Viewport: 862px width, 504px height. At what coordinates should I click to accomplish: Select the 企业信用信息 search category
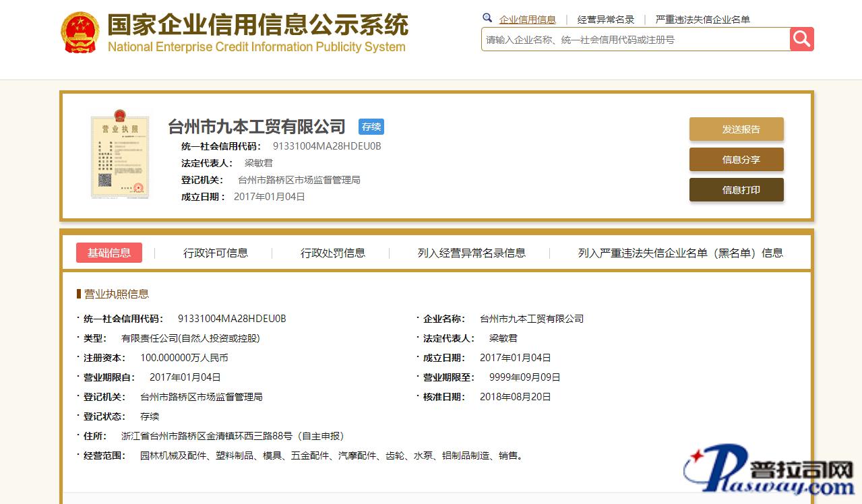click(527, 20)
